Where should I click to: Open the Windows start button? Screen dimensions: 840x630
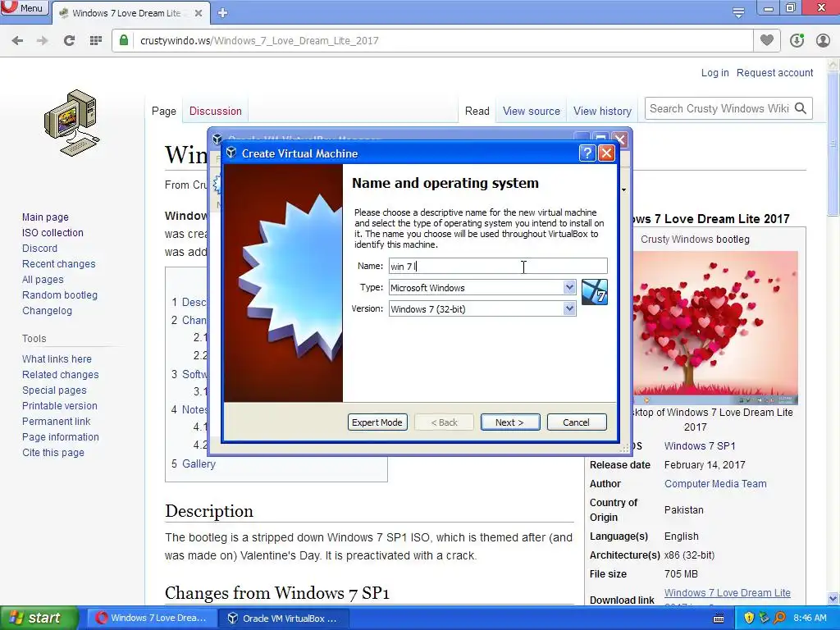pos(39,618)
